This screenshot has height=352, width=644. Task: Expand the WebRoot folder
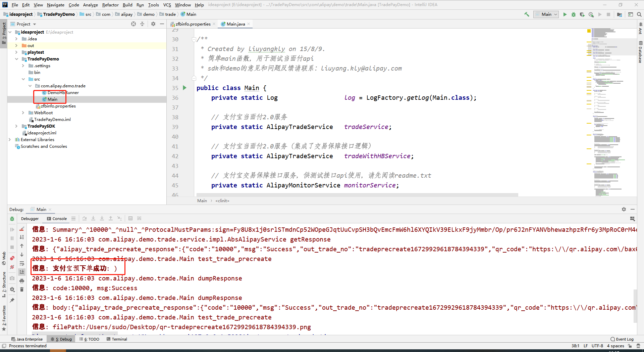click(23, 113)
